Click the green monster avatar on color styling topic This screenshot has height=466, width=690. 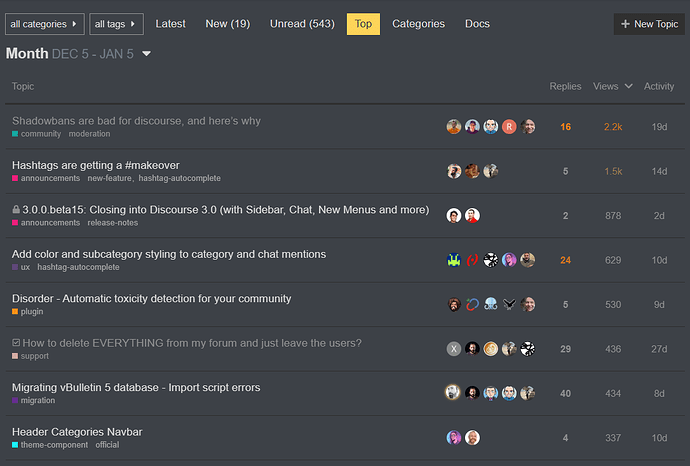coord(454,260)
